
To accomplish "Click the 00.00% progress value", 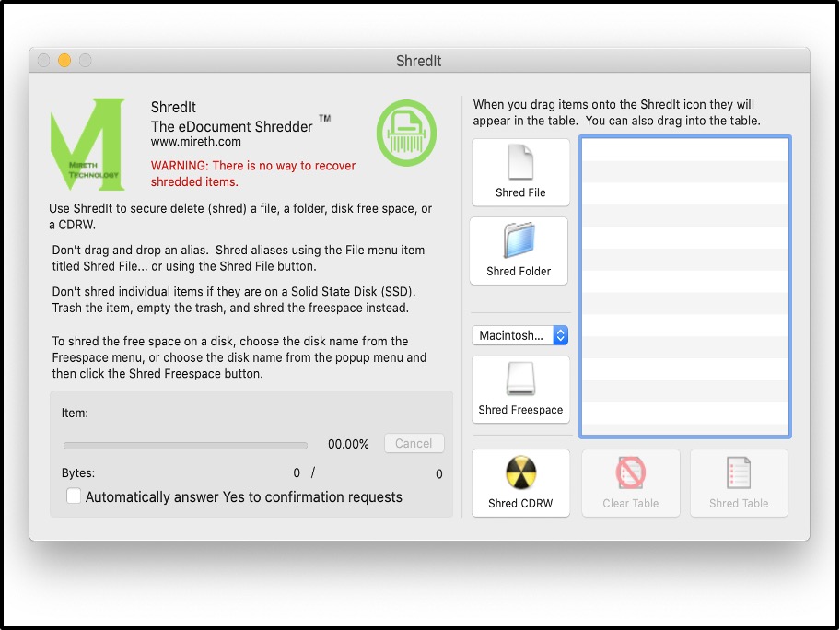I will pos(348,444).
